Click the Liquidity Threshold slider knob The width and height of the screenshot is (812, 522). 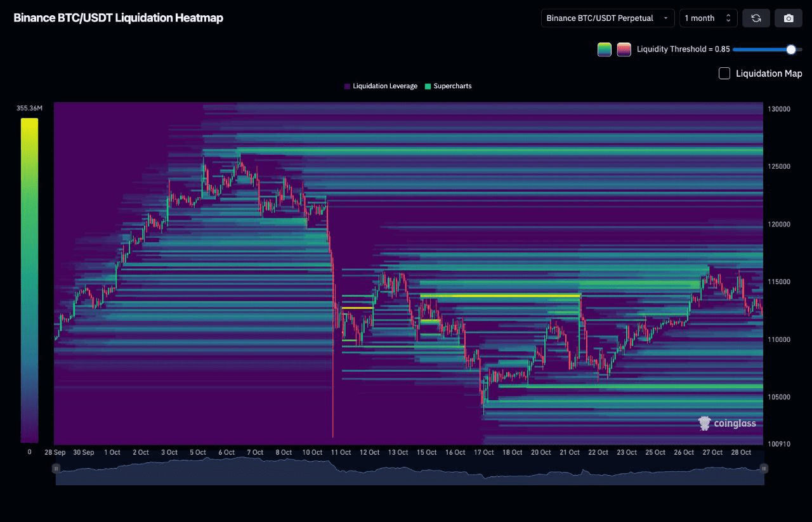coord(790,49)
